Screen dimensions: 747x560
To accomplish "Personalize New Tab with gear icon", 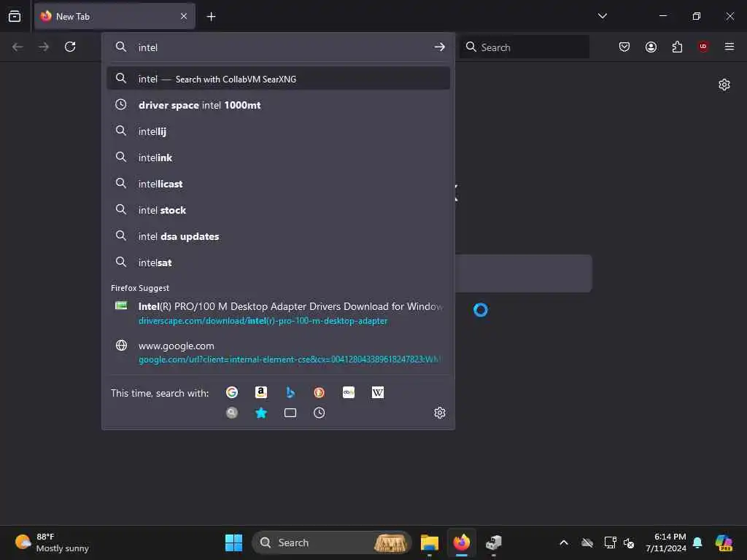I will click(724, 85).
